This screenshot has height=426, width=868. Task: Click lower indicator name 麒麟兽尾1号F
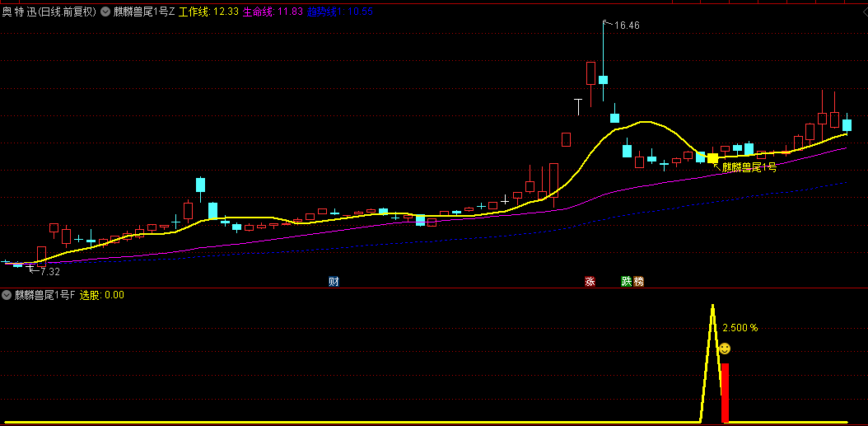44,295
